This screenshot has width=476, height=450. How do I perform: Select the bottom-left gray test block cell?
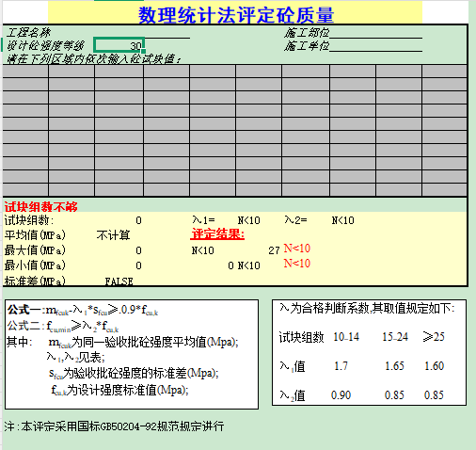pyautogui.click(x=25, y=190)
